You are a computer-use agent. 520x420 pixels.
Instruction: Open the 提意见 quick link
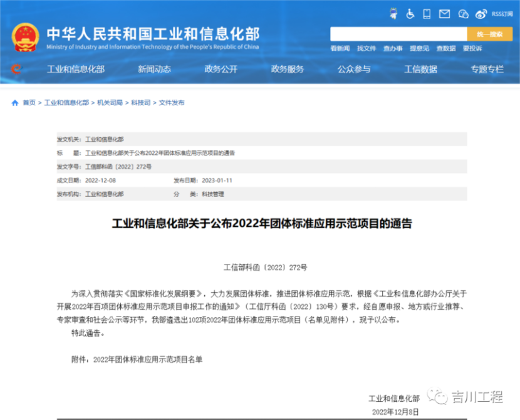(x=420, y=48)
